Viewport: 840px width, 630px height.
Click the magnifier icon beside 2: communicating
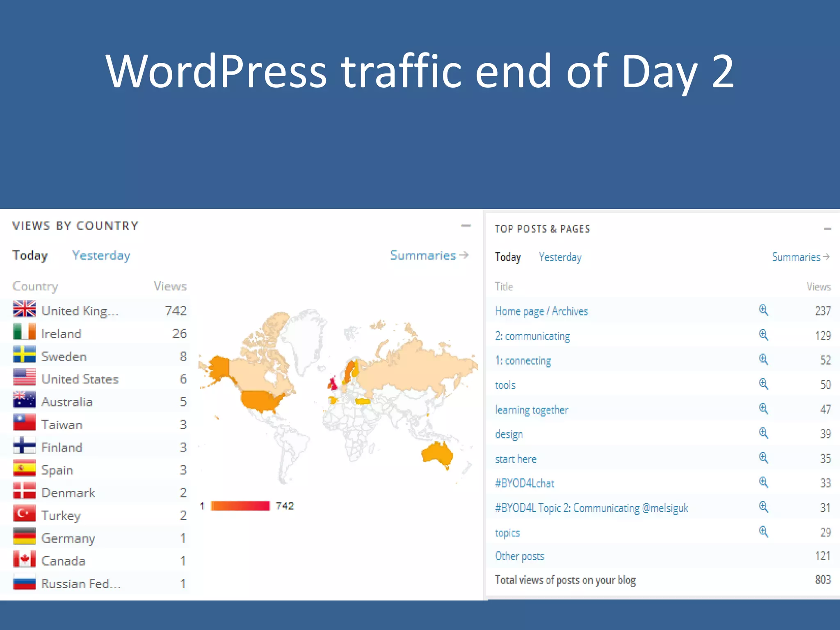[x=763, y=335]
